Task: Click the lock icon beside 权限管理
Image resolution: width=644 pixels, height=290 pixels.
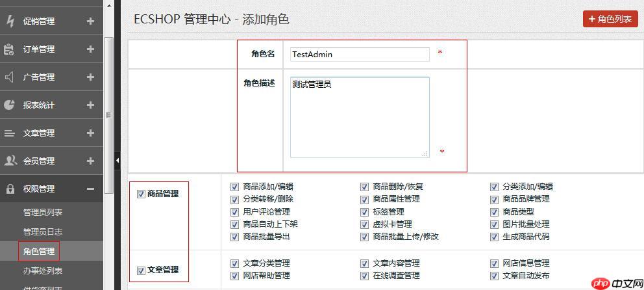Action: pyautogui.click(x=10, y=189)
